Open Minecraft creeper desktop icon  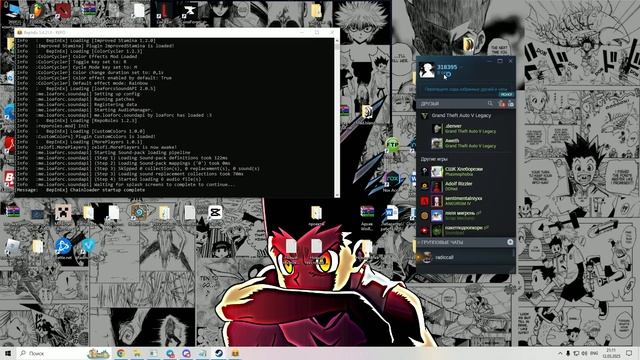(63, 213)
